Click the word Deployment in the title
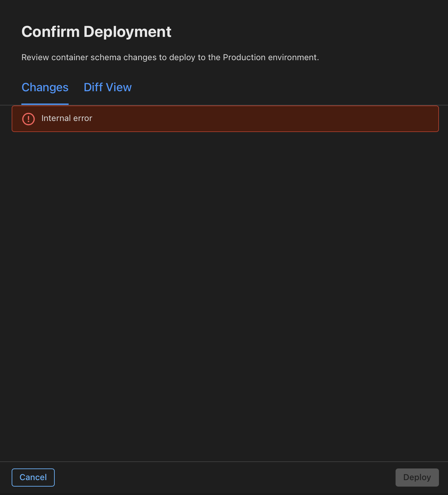Screen dimensions: 448x495 click(128, 32)
